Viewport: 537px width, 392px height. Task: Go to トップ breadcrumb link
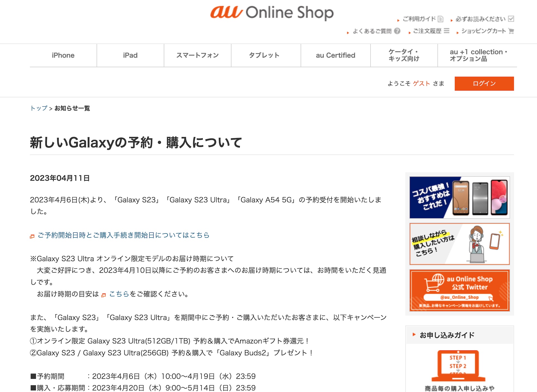click(39, 108)
